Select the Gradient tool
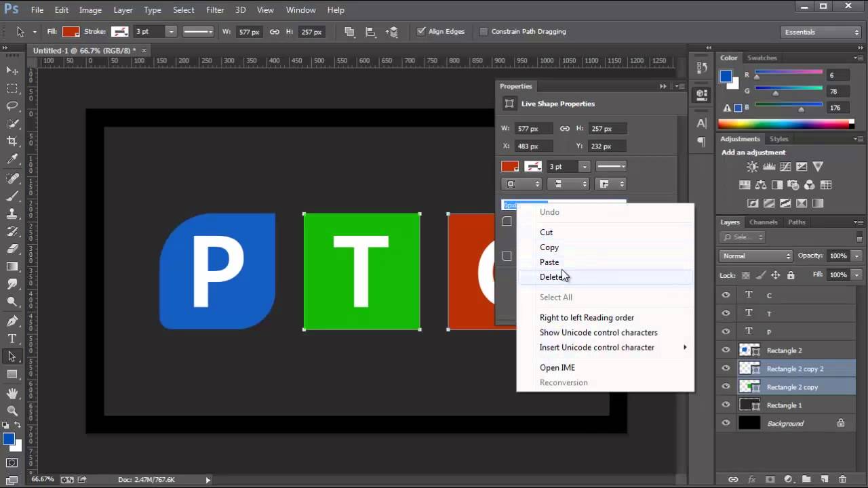 12,267
